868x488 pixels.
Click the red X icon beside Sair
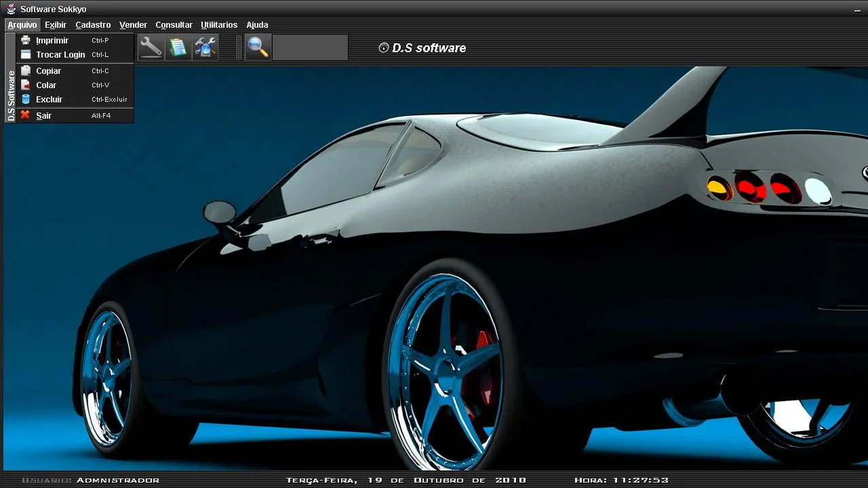[26, 115]
